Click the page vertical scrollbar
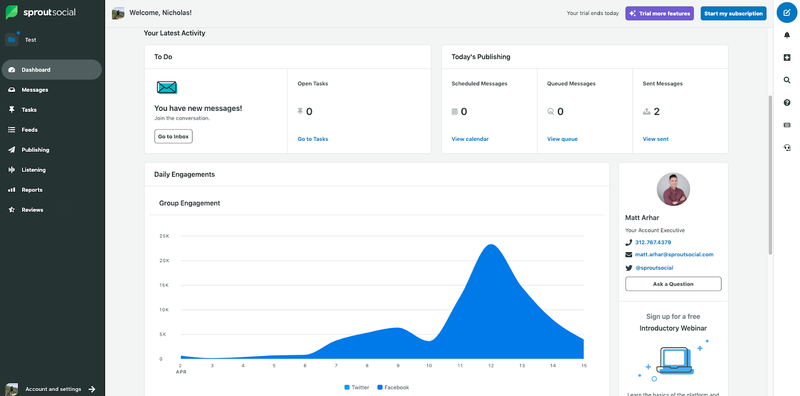800x396 pixels. 770,175
